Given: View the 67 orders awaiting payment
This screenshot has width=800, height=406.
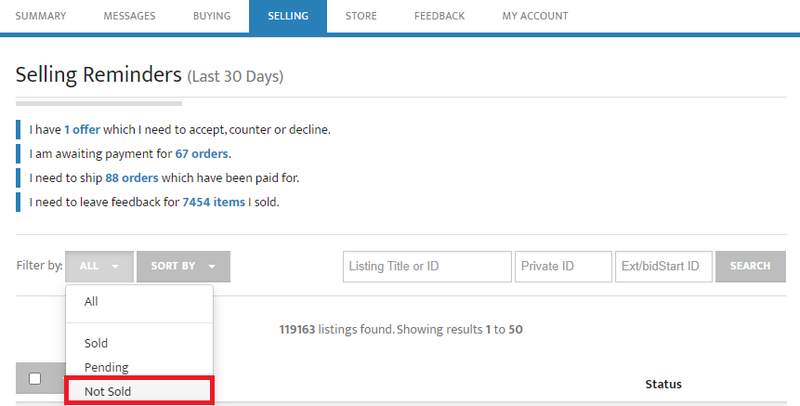Looking at the screenshot, I should pos(202,154).
